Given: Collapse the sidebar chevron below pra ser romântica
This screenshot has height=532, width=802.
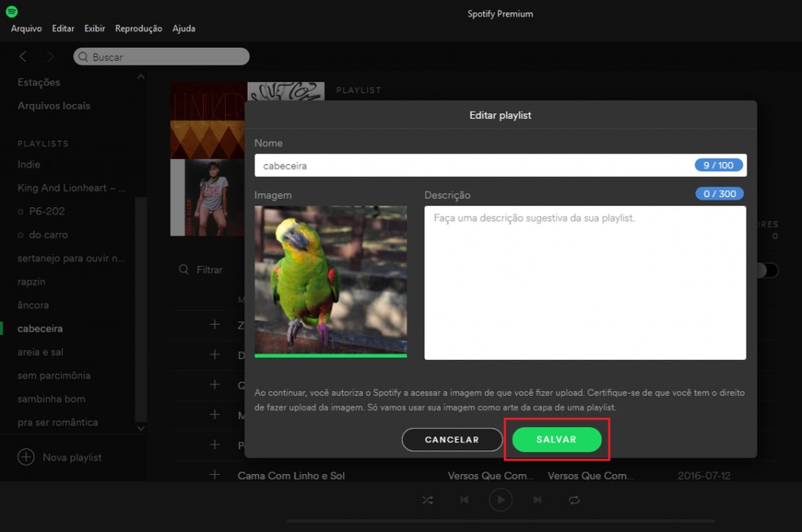Looking at the screenshot, I should pyautogui.click(x=140, y=427).
